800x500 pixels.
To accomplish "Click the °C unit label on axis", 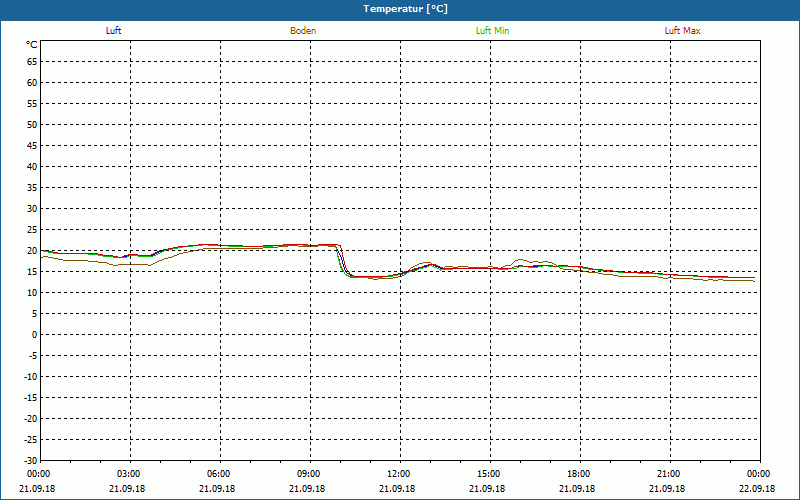I will tap(32, 45).
